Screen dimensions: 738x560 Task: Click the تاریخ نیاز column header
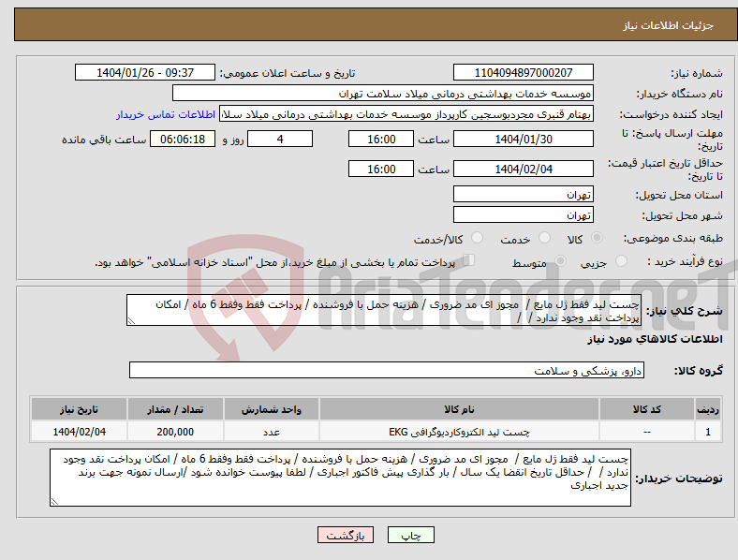pyautogui.click(x=79, y=409)
